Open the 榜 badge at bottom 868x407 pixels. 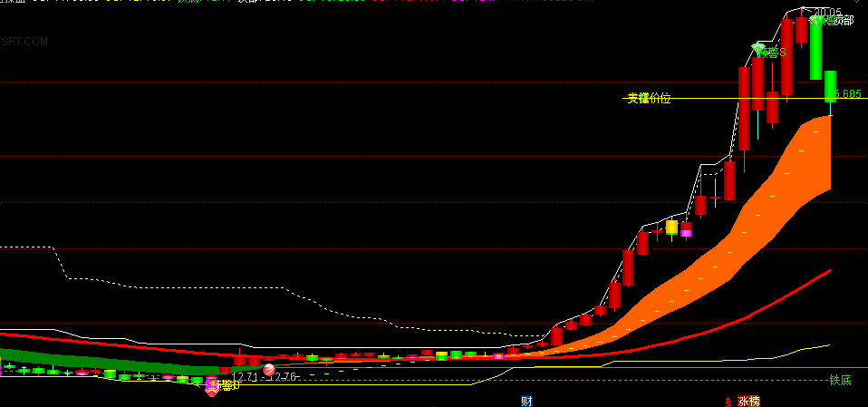pos(755,402)
